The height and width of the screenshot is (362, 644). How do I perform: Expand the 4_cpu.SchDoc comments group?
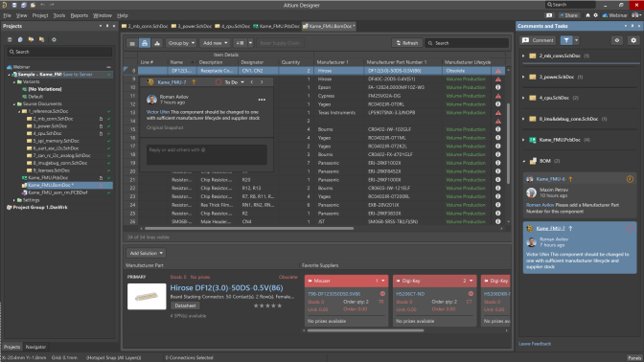coord(523,98)
